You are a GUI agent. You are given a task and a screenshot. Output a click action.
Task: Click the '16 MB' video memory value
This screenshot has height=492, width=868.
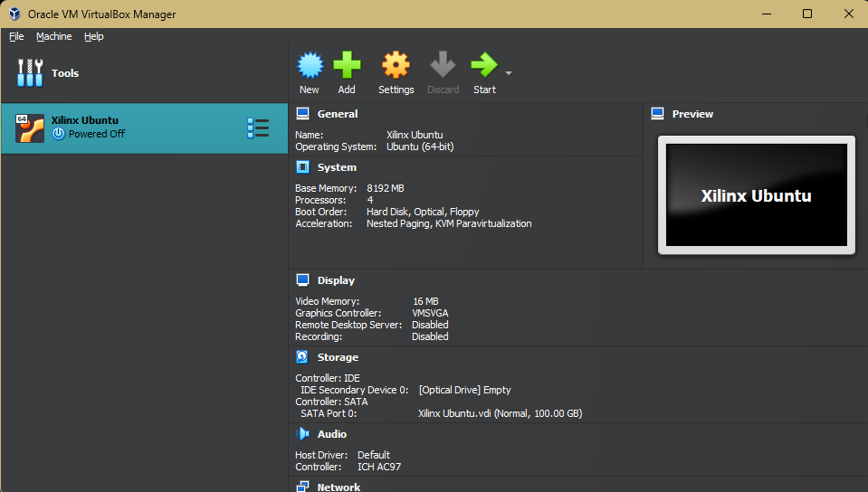(425, 301)
